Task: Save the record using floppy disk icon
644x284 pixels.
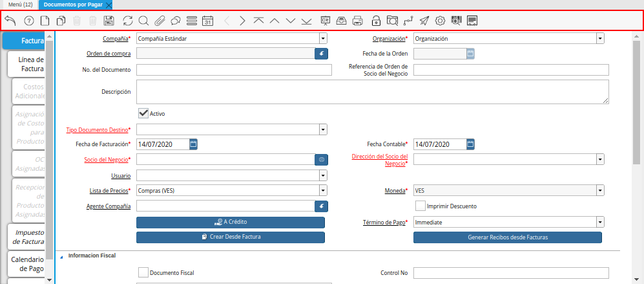Action: click(x=109, y=21)
